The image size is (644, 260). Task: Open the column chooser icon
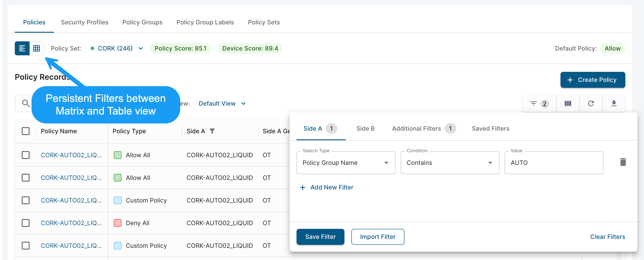click(x=568, y=103)
